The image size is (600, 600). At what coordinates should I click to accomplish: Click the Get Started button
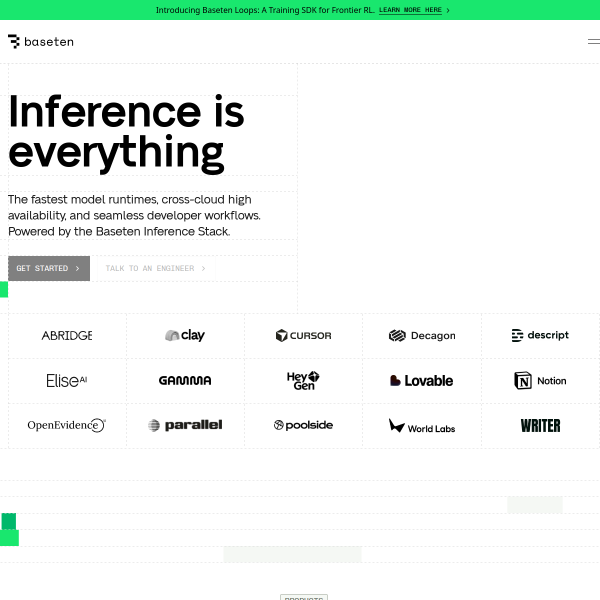point(49,268)
